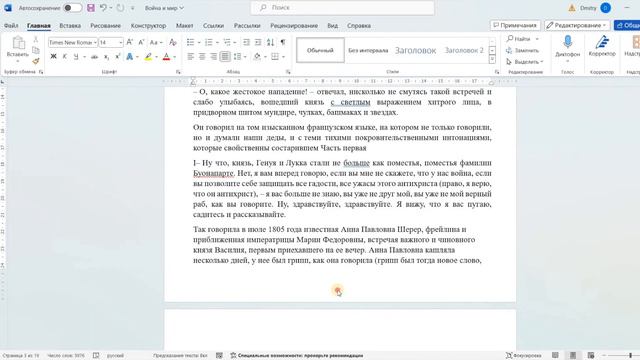Switch to Web Layout view in status bar
This screenshot has height=360, width=640.
tap(591, 356)
